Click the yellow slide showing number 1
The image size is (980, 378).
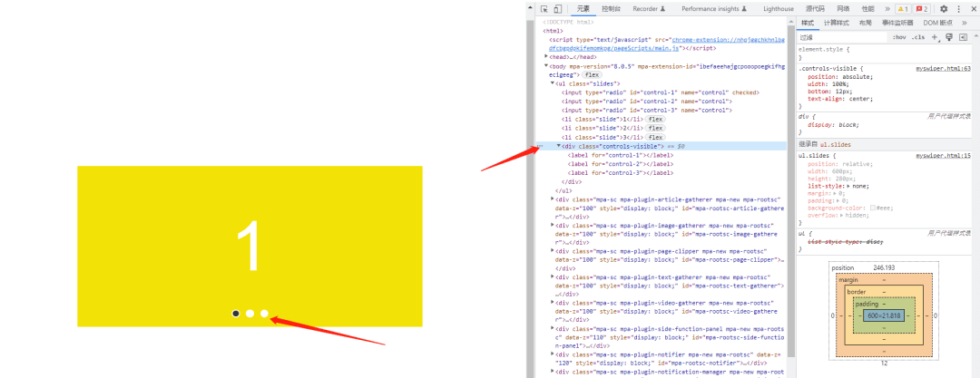click(250, 247)
